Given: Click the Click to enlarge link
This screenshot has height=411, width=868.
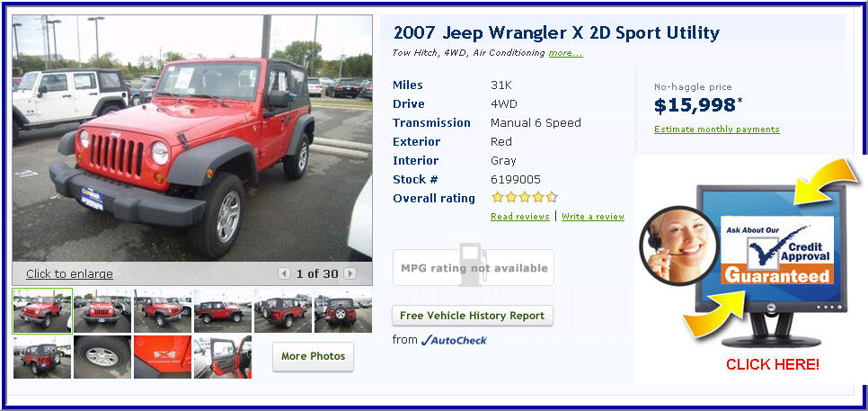Looking at the screenshot, I should pyautogui.click(x=69, y=273).
